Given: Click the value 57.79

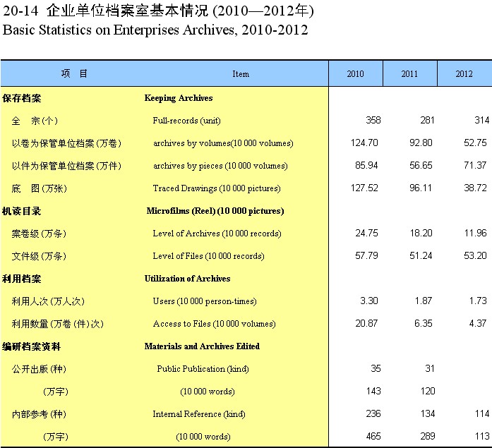Looking at the screenshot, I should 366,255.
